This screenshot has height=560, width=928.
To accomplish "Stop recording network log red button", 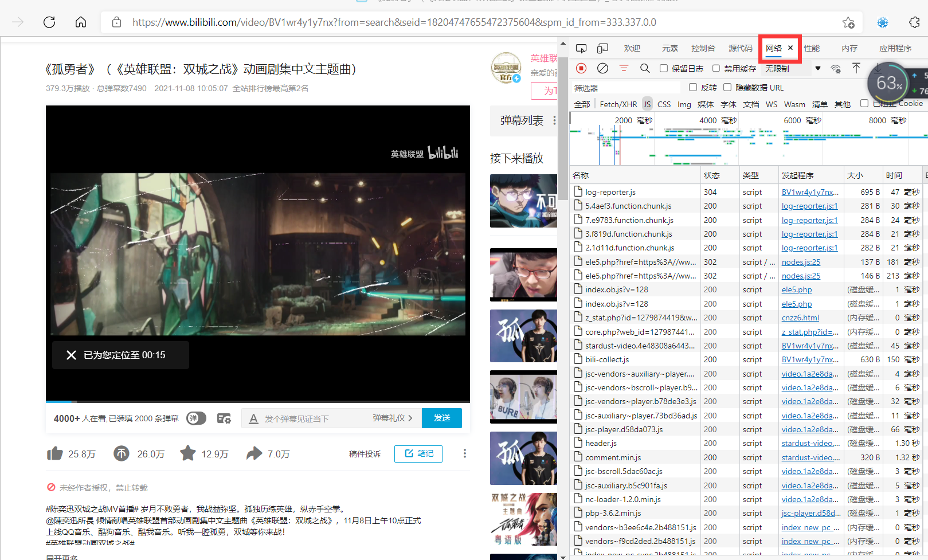I will pos(581,68).
